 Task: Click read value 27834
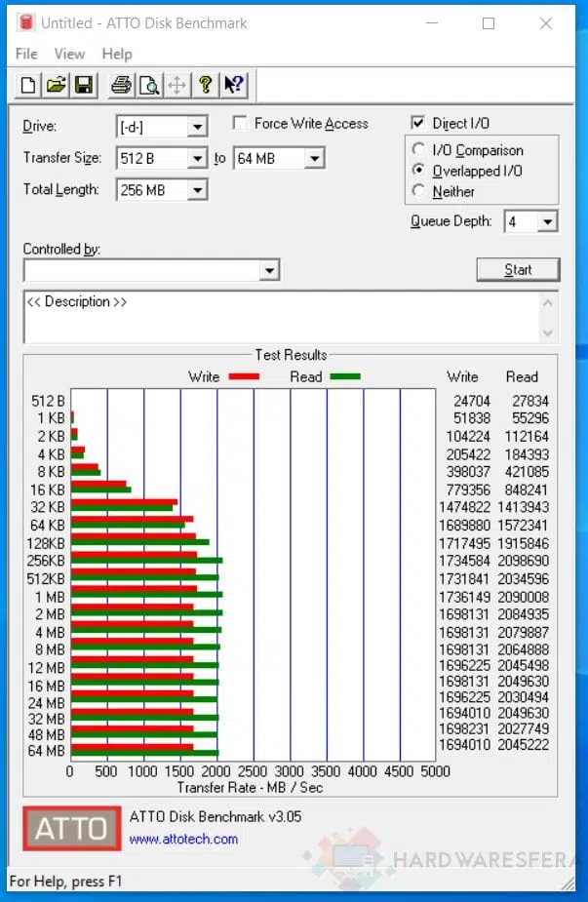pyautogui.click(x=530, y=401)
